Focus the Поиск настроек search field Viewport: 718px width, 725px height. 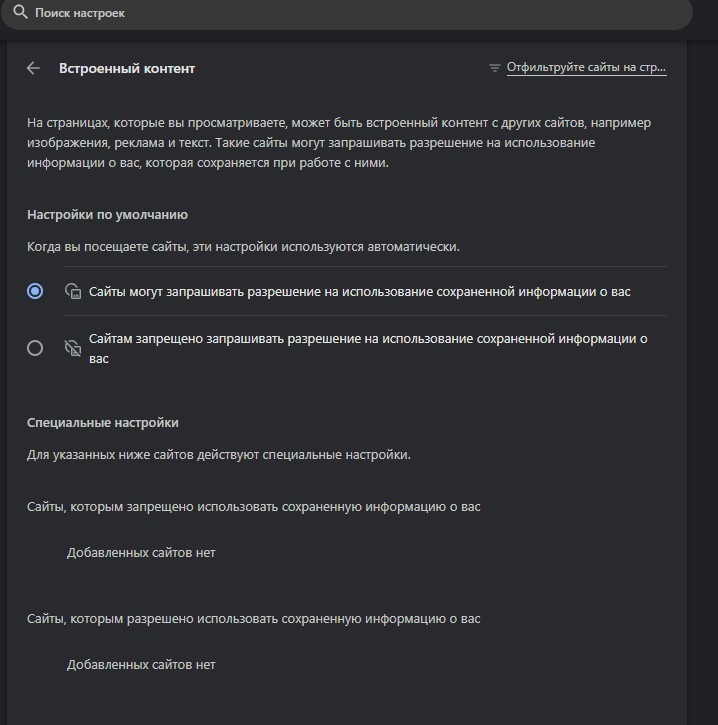(x=347, y=13)
